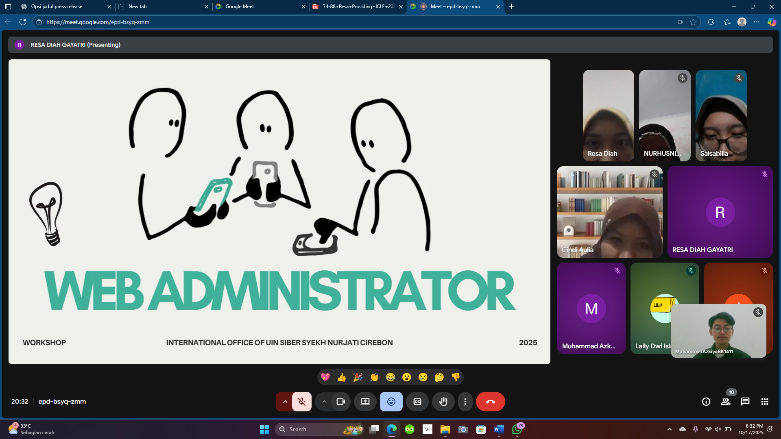The width and height of the screenshot is (781, 439).
Task: Open Microsoft Word from taskbar
Action: tap(499, 429)
